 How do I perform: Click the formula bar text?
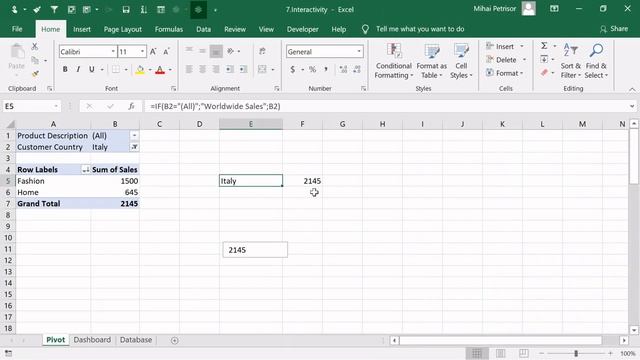coord(215,107)
